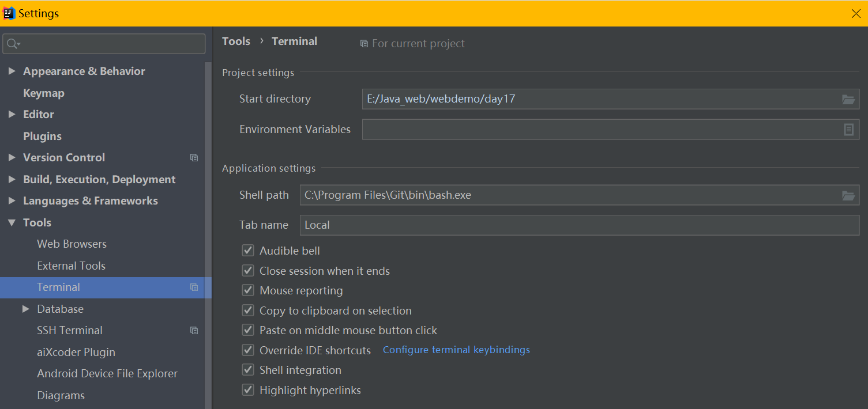Screen dimensions: 868x409
Task: Uncheck Mouse reporting
Action: [247, 290]
